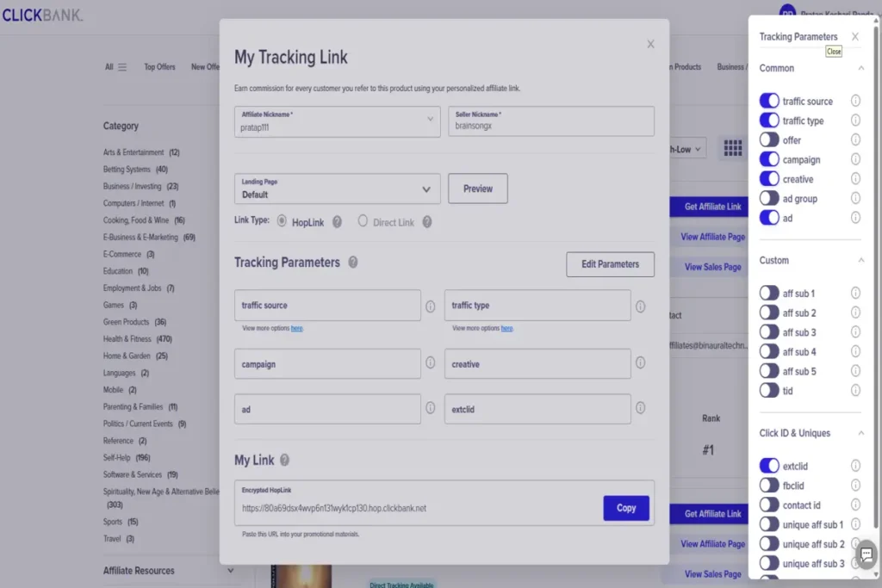Close the Tracking Parameters side panel
882x588 pixels.
[x=855, y=36]
